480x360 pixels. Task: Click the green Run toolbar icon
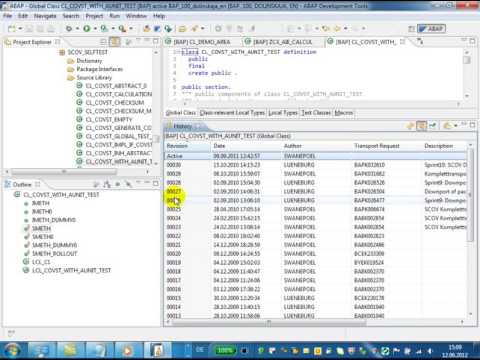(x=87, y=29)
